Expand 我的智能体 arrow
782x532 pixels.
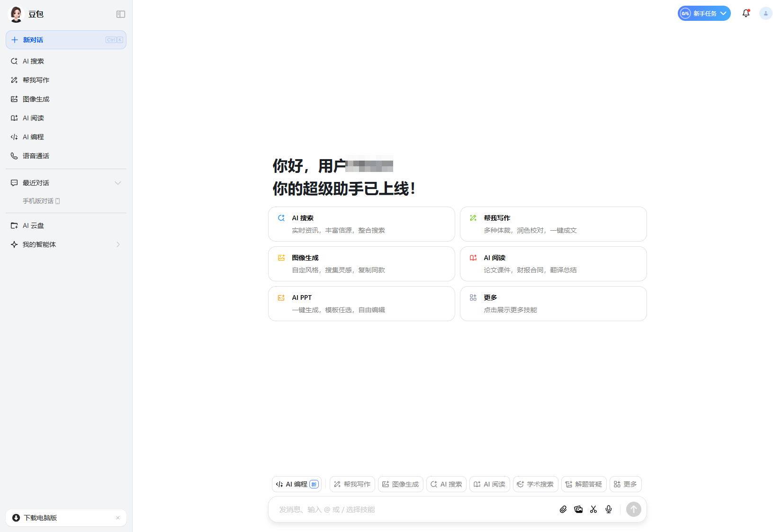click(x=118, y=244)
